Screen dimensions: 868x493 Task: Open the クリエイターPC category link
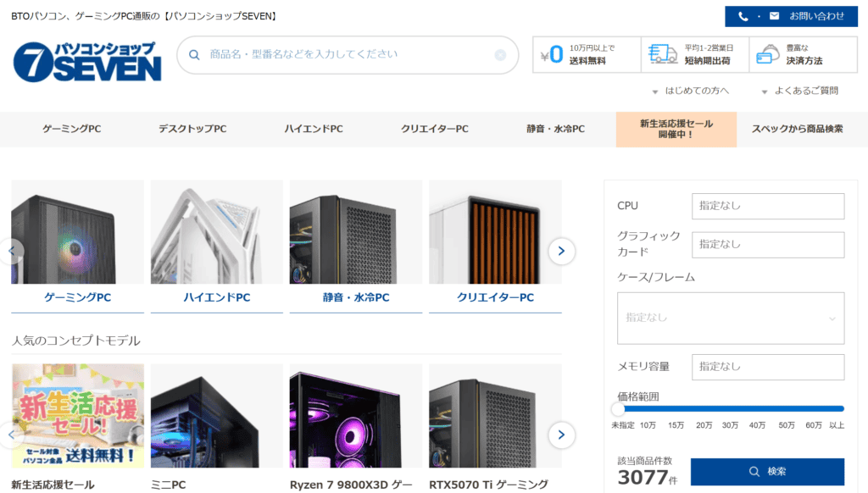click(495, 296)
